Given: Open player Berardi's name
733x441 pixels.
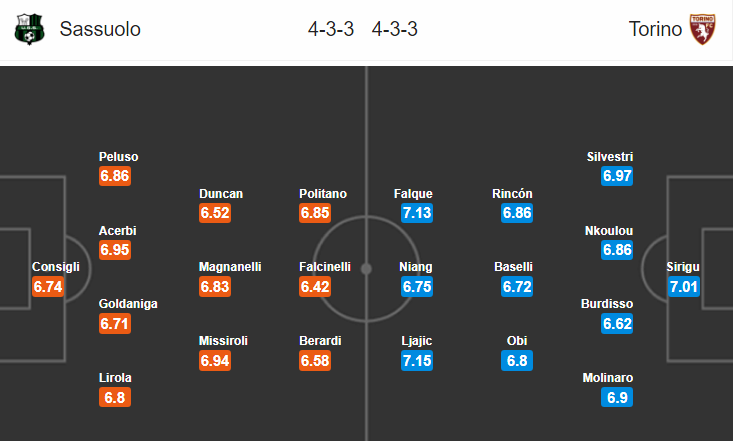Looking at the screenshot, I should click(x=320, y=340).
